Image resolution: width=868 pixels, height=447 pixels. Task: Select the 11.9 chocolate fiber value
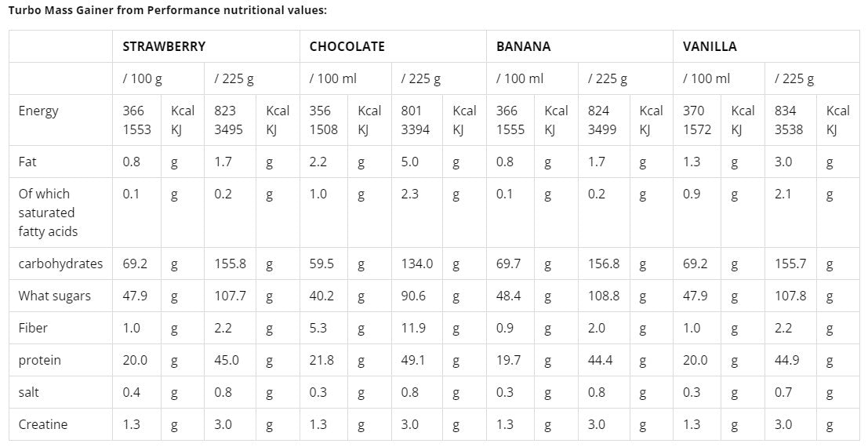(412, 328)
